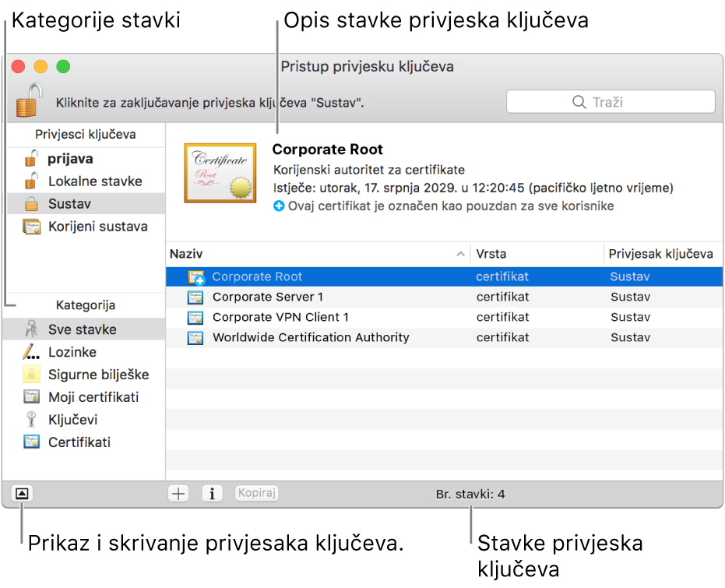Click the Lozinke pencil icon
Screen dimensions: 725x588
[30, 352]
